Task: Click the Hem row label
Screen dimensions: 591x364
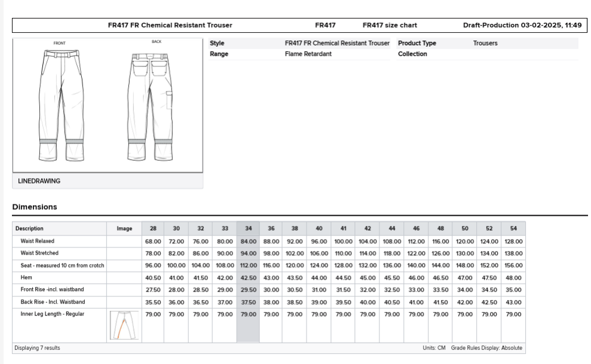Action: coord(25,277)
